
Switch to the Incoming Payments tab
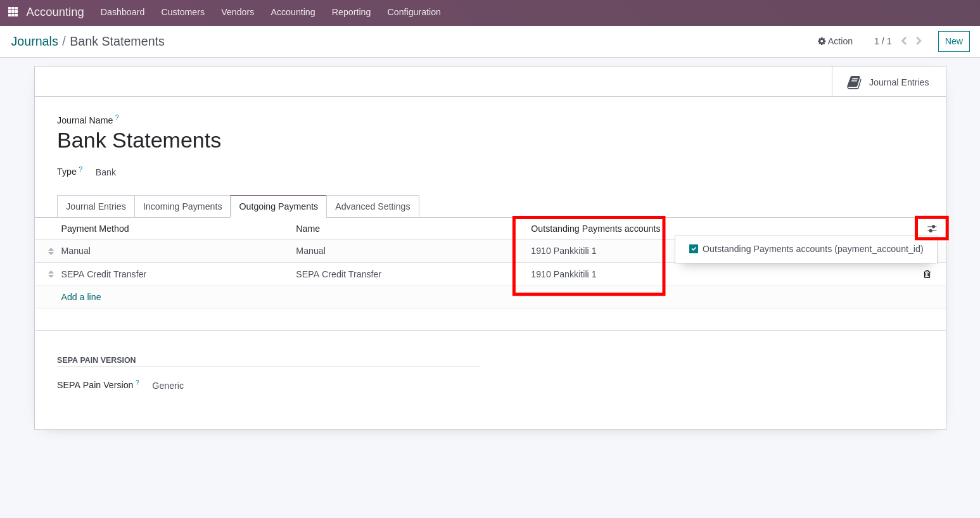(182, 206)
